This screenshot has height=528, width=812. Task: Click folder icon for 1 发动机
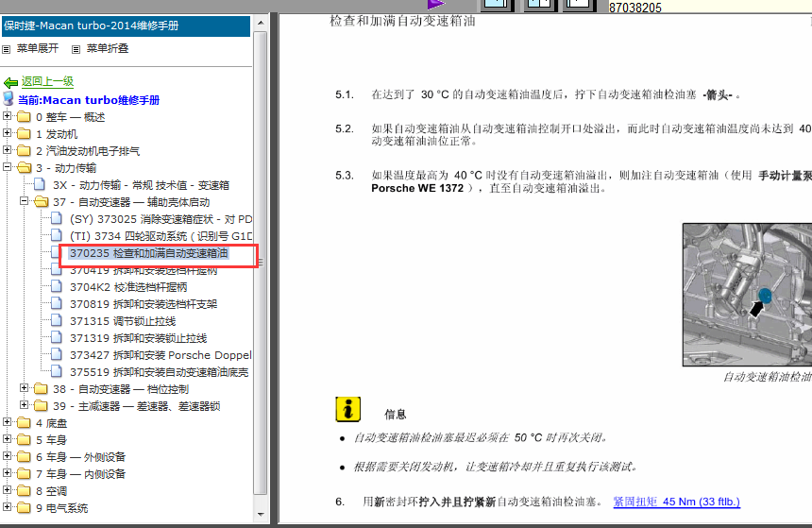[x=24, y=134]
